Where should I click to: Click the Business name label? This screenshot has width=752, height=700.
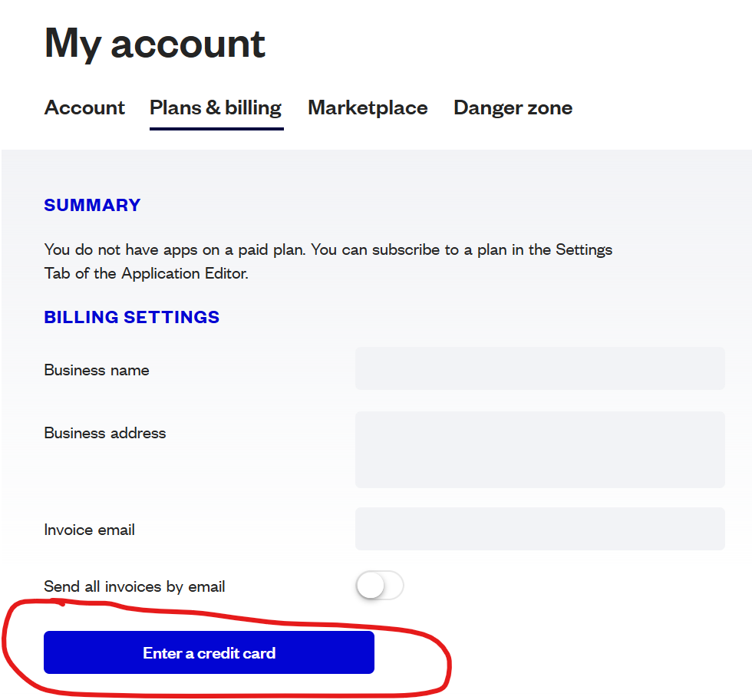(x=97, y=370)
